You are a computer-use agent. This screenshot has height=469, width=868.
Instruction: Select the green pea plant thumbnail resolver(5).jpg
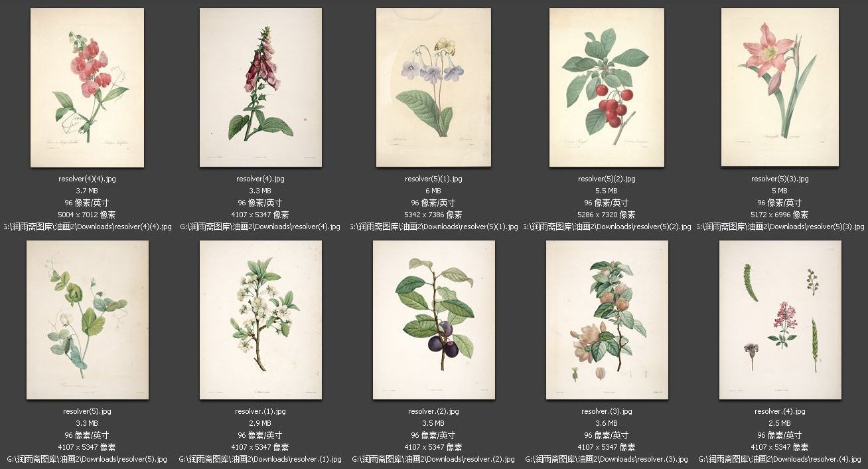pyautogui.click(x=87, y=320)
